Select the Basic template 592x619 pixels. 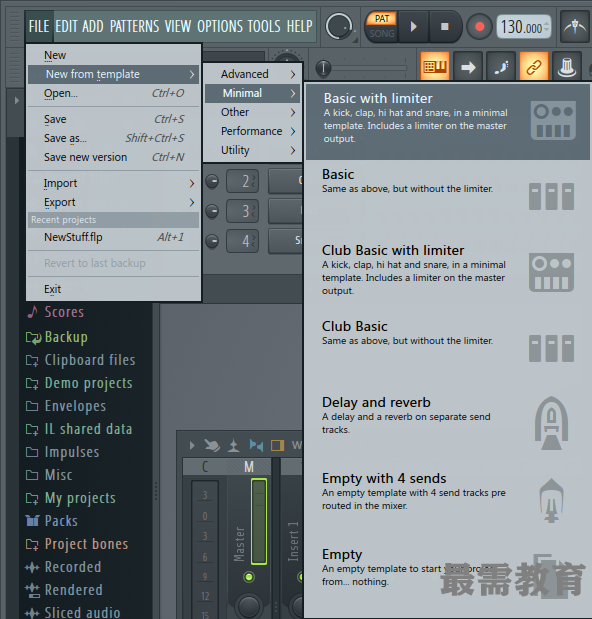tap(448, 197)
